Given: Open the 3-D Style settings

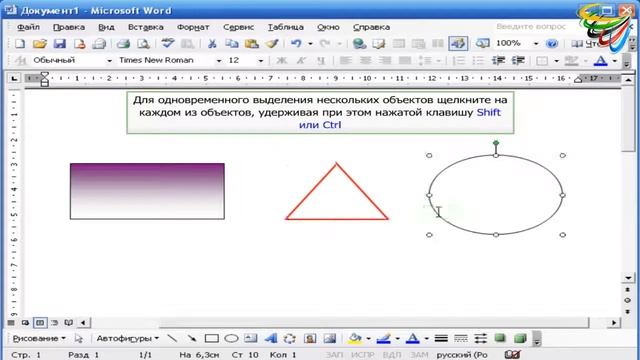Looking at the screenshot, I should [520, 338].
